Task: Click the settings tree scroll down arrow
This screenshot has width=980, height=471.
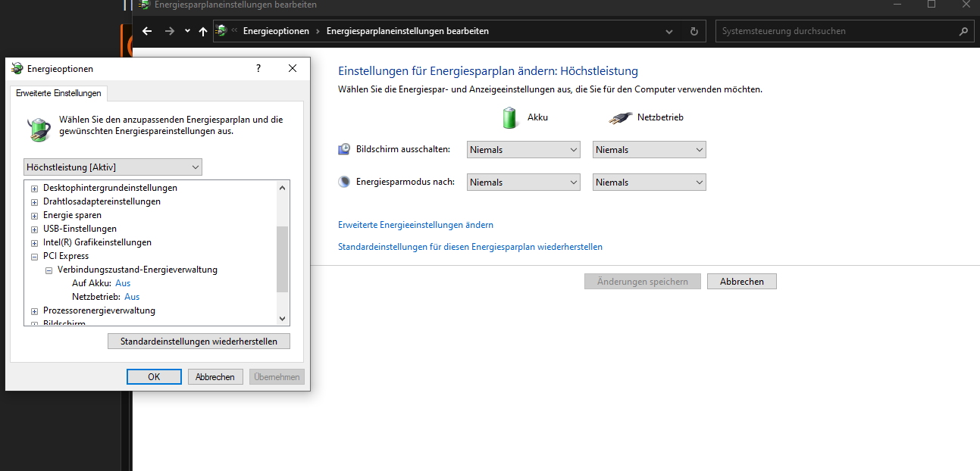Action: coord(283,319)
